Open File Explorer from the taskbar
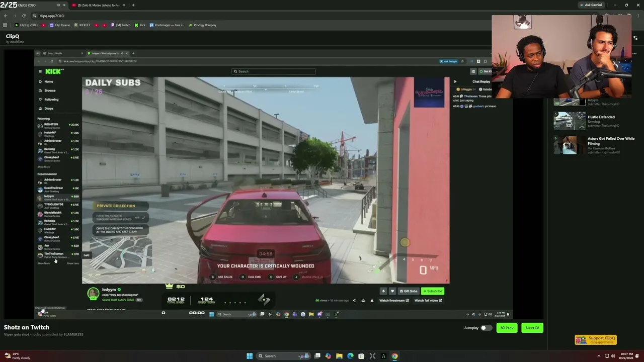Image resolution: width=644 pixels, height=362 pixels. pyautogui.click(x=339, y=356)
